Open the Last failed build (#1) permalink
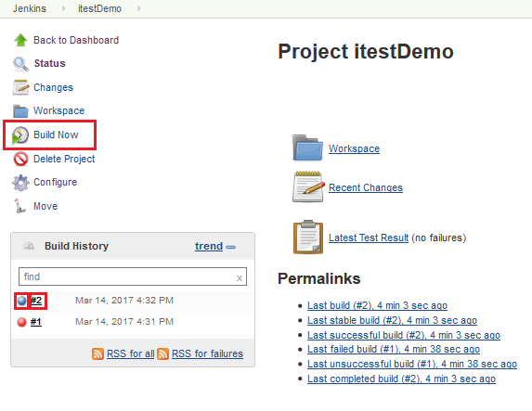 tap(394, 349)
